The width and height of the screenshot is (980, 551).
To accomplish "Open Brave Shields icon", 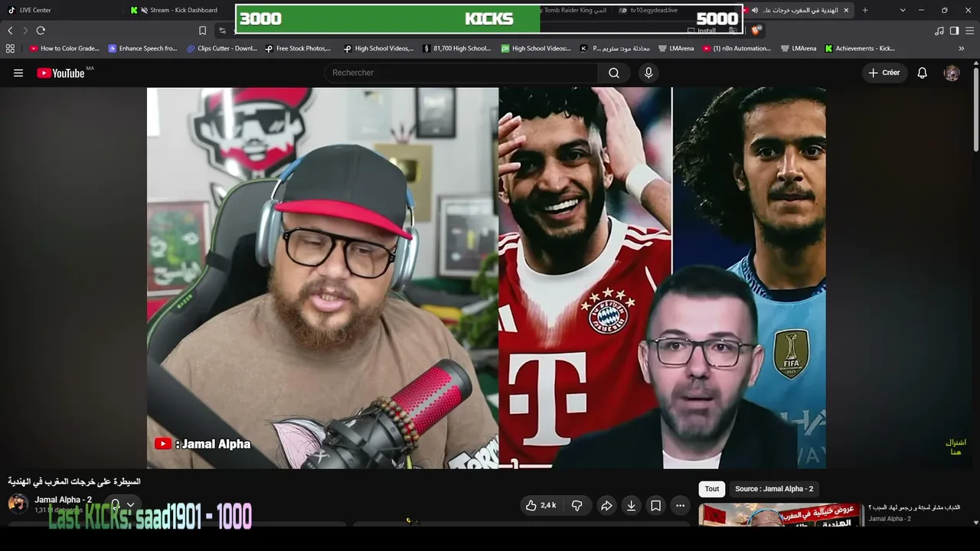I will coord(756,31).
